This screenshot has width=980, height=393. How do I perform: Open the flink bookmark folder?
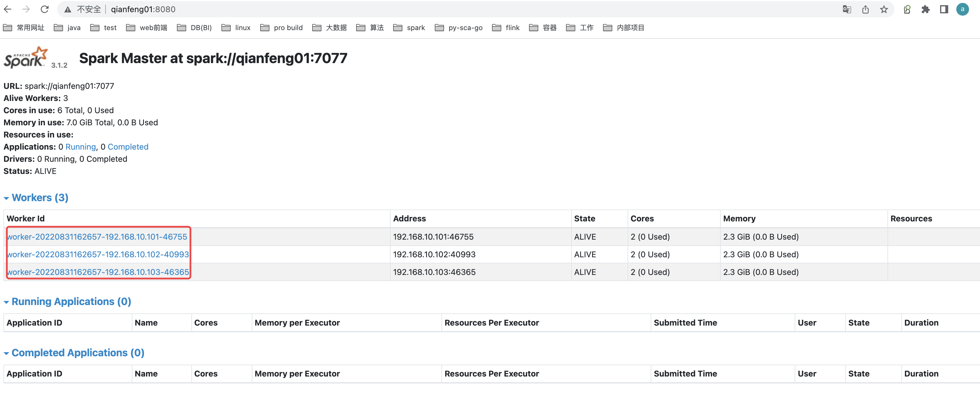506,28
